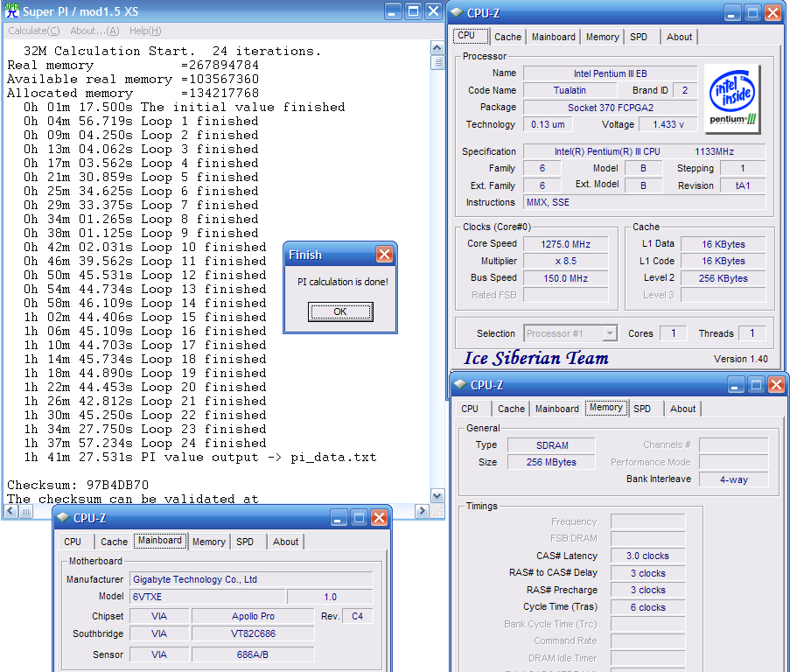790x672 pixels.
Task: Click the Super PI title bar icon
Action: pyautogui.click(x=11, y=11)
